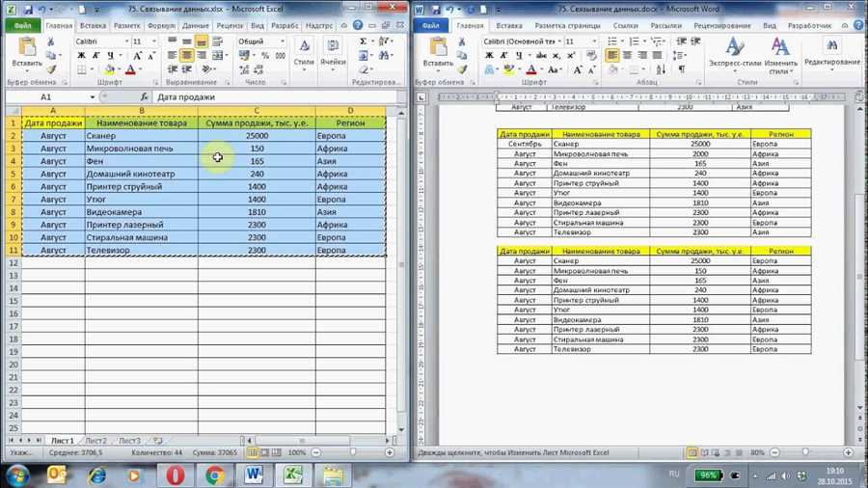Viewport: 868px width, 488px height.
Task: Switch to sheet tab Лист2
Action: [x=95, y=441]
